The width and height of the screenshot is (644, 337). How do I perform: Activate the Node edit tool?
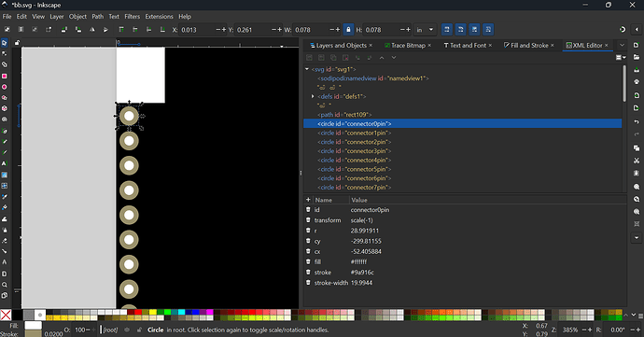click(5, 53)
